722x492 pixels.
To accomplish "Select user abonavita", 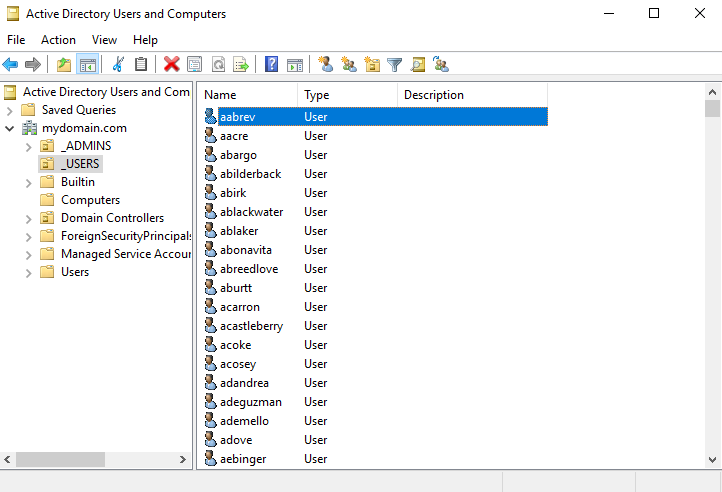I will click(x=246, y=250).
